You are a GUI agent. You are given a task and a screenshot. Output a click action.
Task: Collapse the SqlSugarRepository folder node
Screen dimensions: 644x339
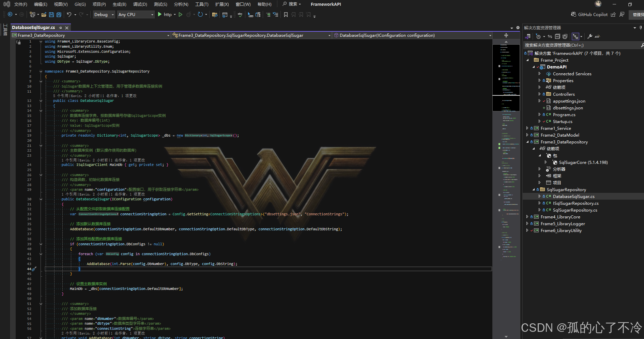point(534,189)
